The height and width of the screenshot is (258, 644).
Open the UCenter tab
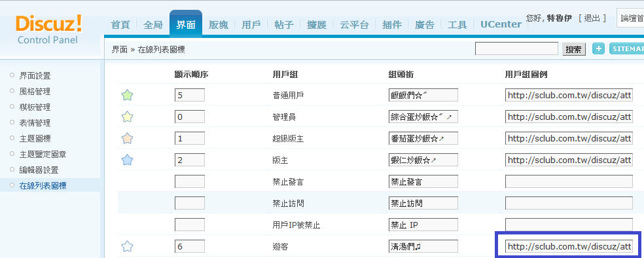[501, 25]
